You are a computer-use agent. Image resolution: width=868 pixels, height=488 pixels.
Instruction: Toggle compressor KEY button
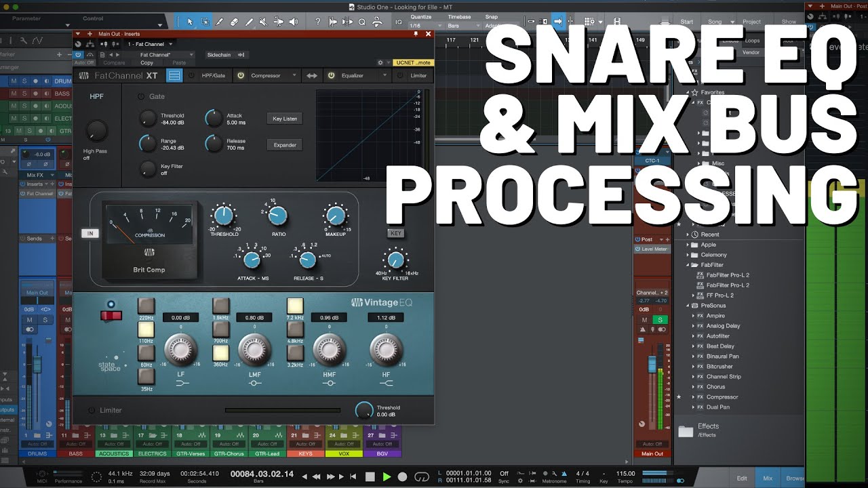pyautogui.click(x=396, y=233)
